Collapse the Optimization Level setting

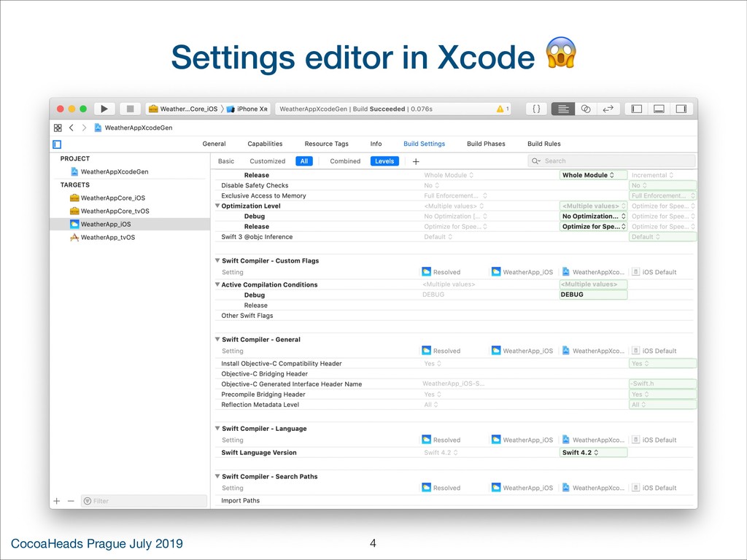click(x=217, y=206)
